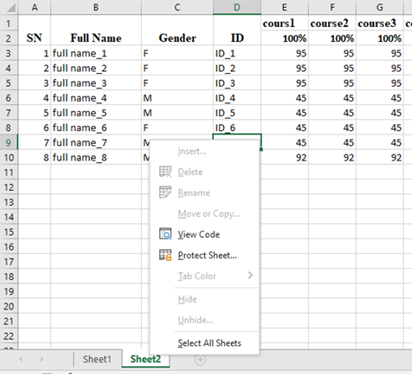412x374 pixels.
Task: Select column E header
Action: coord(285,7)
